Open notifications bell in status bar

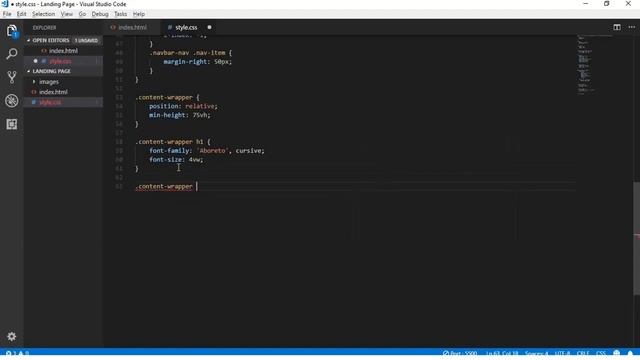(630, 353)
